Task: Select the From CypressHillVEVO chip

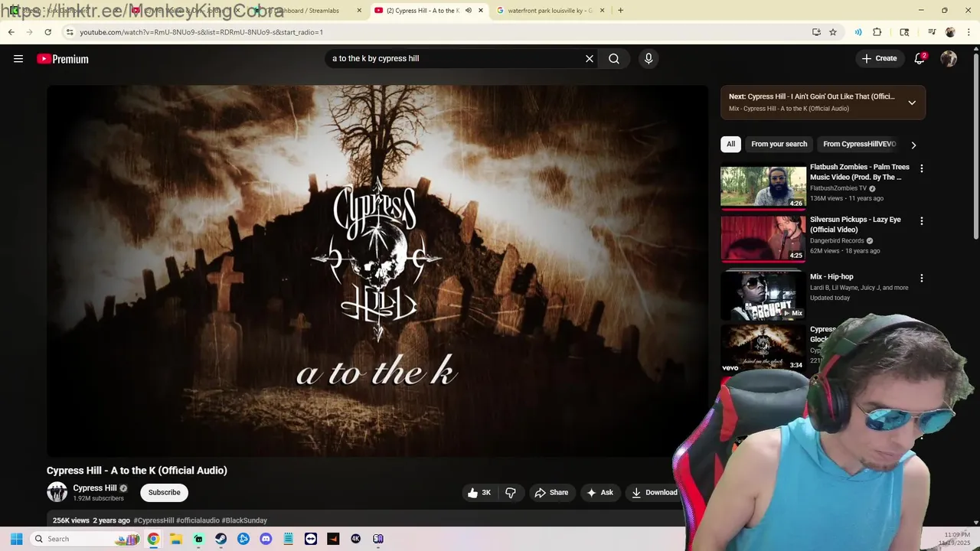Action: coord(859,144)
